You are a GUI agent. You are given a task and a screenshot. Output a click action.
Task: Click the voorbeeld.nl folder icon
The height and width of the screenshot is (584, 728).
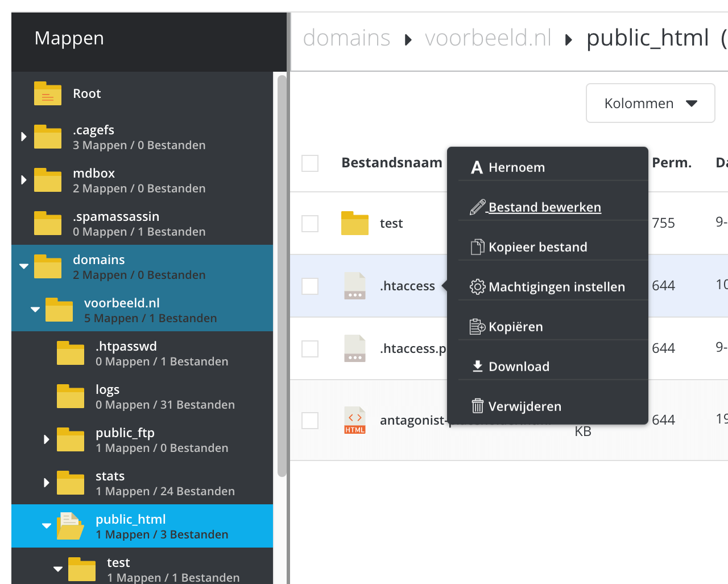(59, 310)
